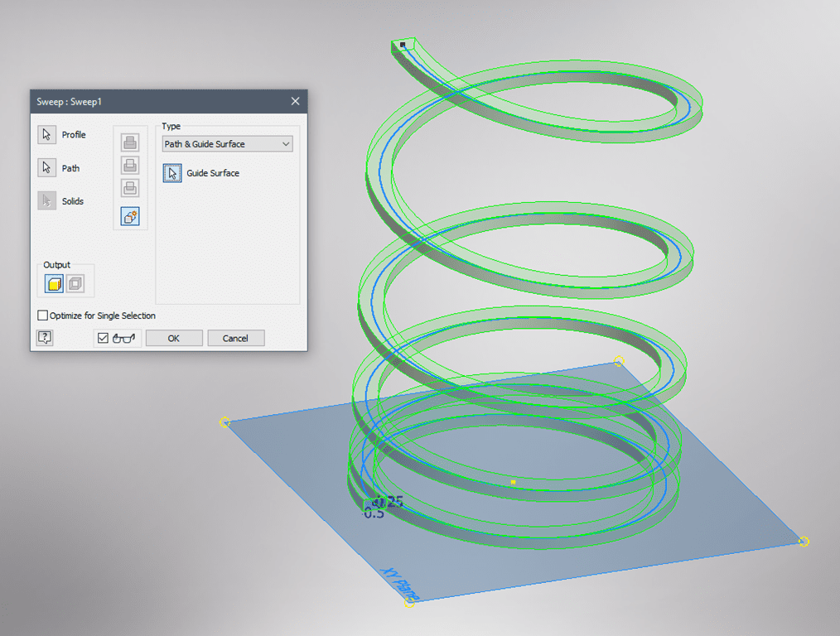Activate the Path selector button

click(x=47, y=168)
